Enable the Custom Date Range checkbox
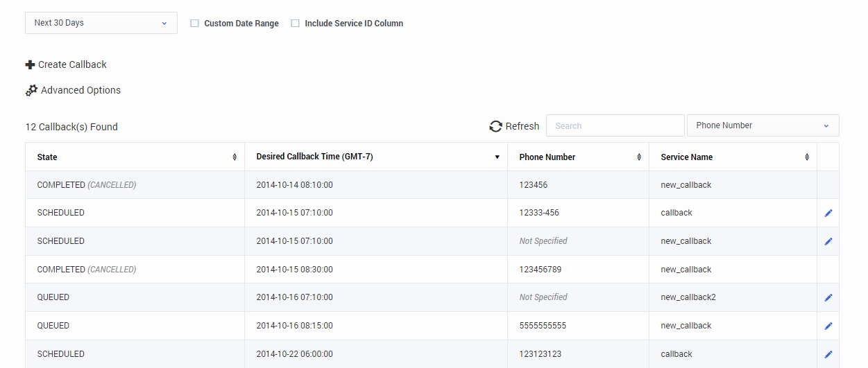Viewport: 868px width, 368px height. point(195,24)
